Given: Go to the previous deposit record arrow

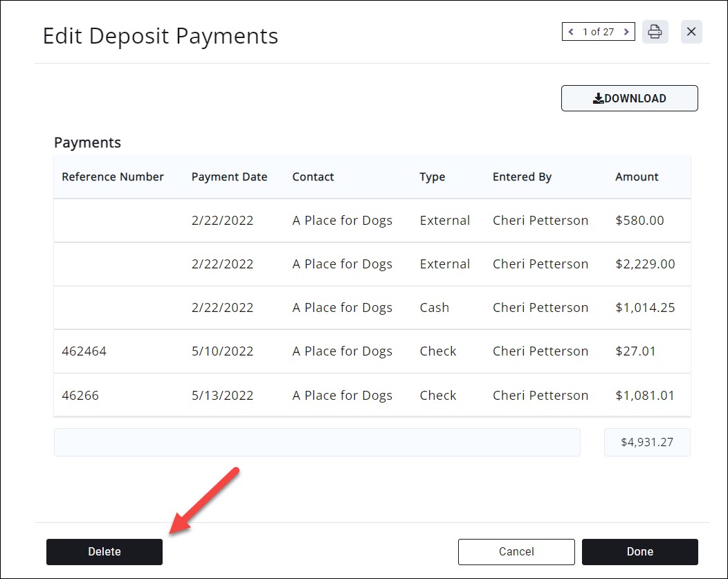Looking at the screenshot, I should [x=571, y=32].
